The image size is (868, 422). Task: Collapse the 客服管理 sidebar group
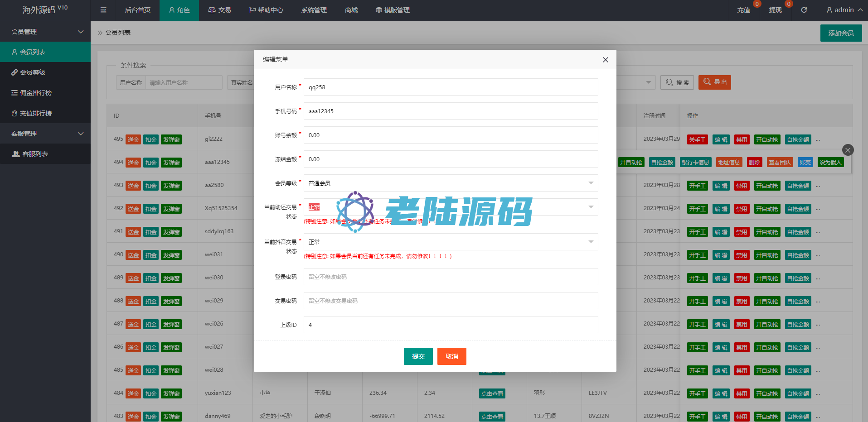[x=45, y=134]
